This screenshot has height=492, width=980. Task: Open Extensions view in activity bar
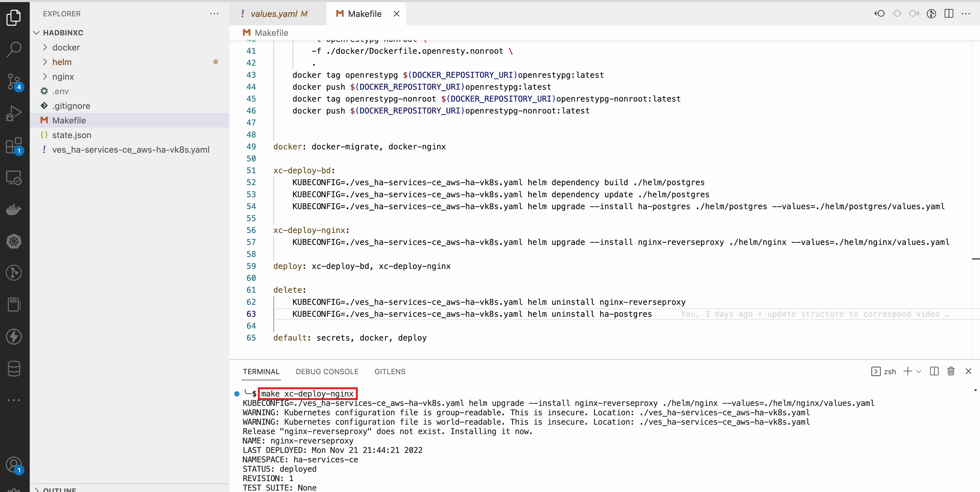[14, 145]
